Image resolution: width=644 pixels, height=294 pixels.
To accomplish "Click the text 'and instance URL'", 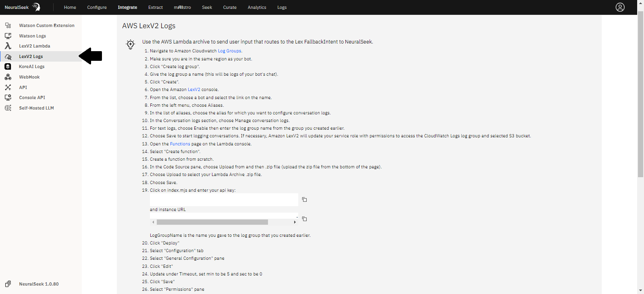I will pos(168,209).
